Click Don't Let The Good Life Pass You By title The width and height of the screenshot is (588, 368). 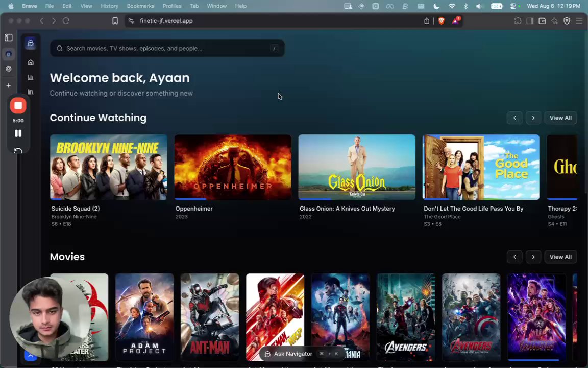tap(474, 209)
